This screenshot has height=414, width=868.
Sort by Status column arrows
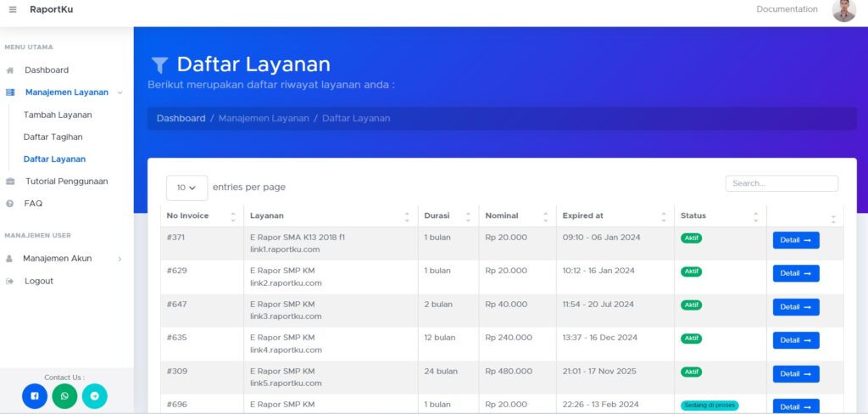[x=755, y=216]
